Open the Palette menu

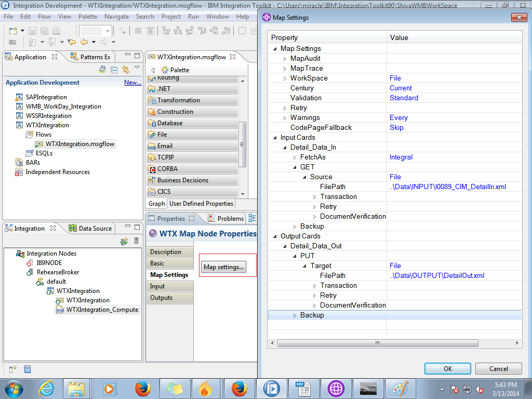click(x=87, y=16)
